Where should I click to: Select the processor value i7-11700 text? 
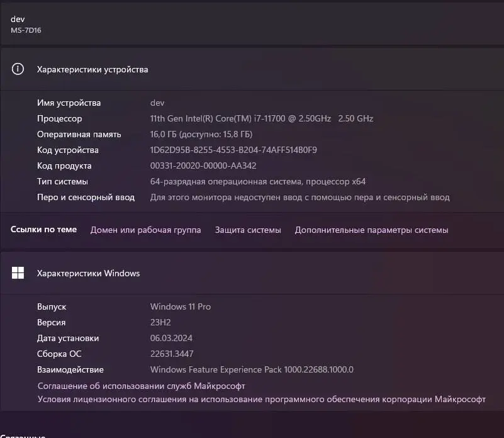click(x=262, y=118)
